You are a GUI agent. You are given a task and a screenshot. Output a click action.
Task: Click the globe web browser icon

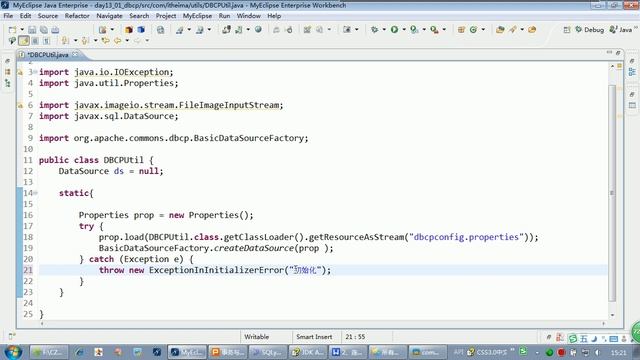click(258, 30)
